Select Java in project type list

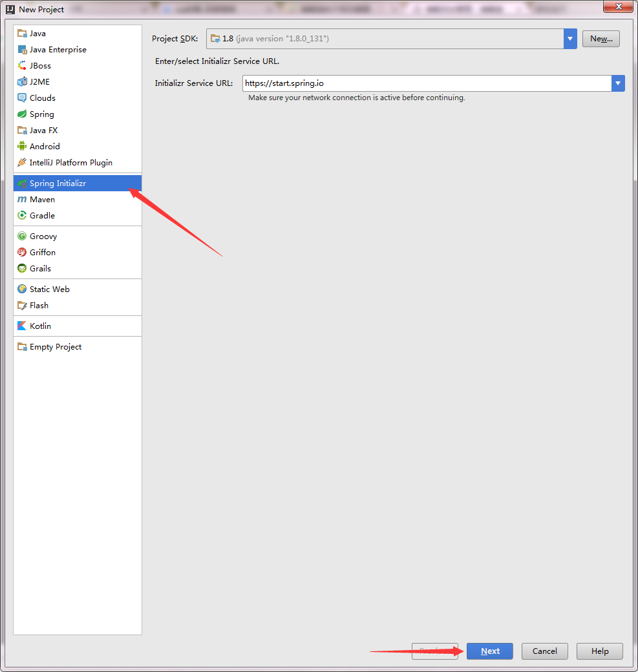coord(78,34)
